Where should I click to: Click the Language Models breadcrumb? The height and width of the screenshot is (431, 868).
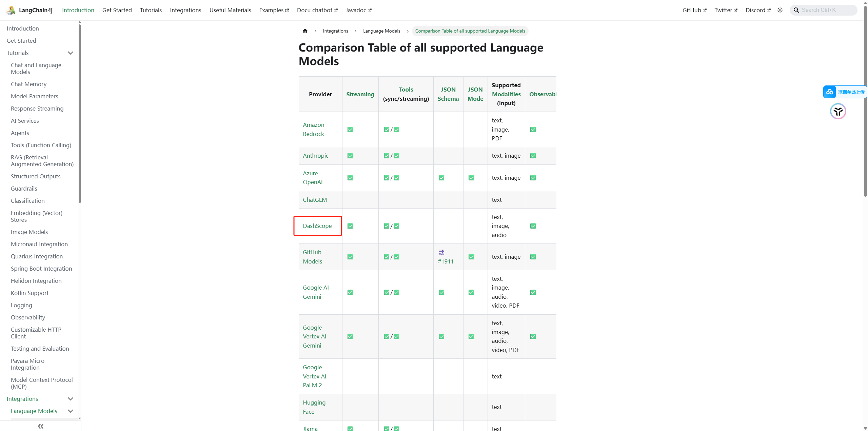pos(381,31)
